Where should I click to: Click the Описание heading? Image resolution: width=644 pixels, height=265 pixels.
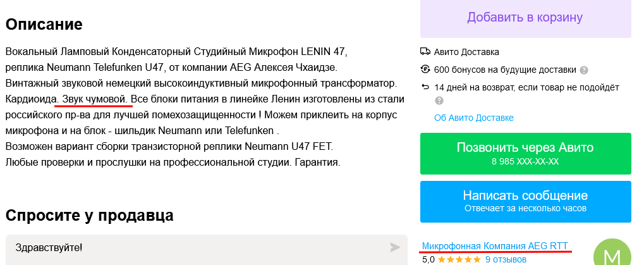tap(44, 24)
